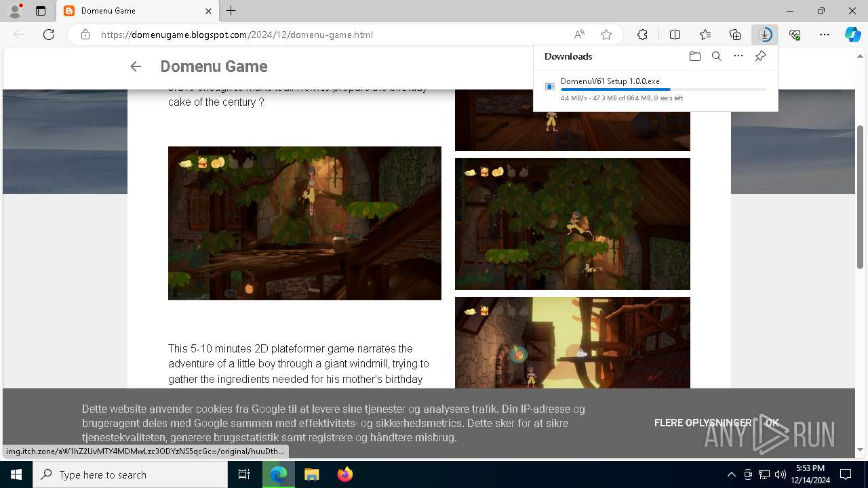Close the Domenu Game tab
Screen dimensions: 868x488
pos(209,11)
